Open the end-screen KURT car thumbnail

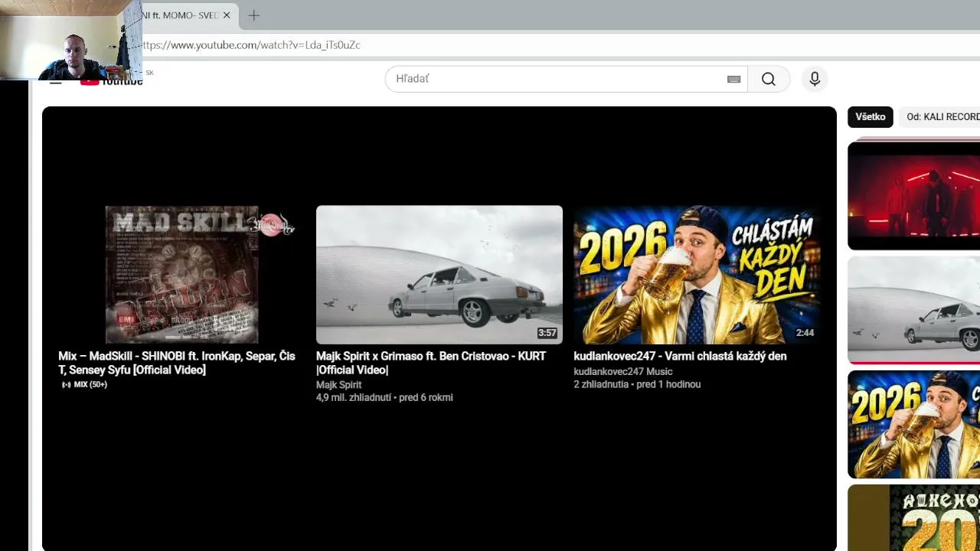[439, 274]
